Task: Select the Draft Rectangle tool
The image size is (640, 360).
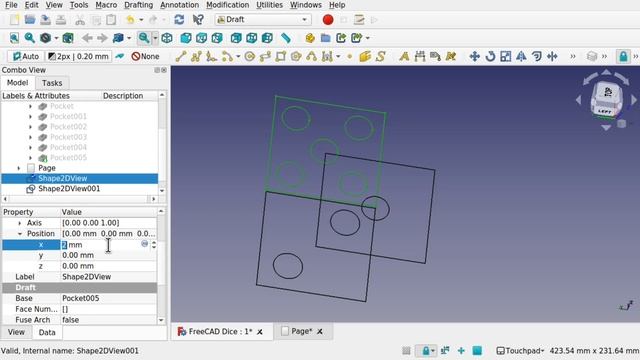Action: click(280, 56)
